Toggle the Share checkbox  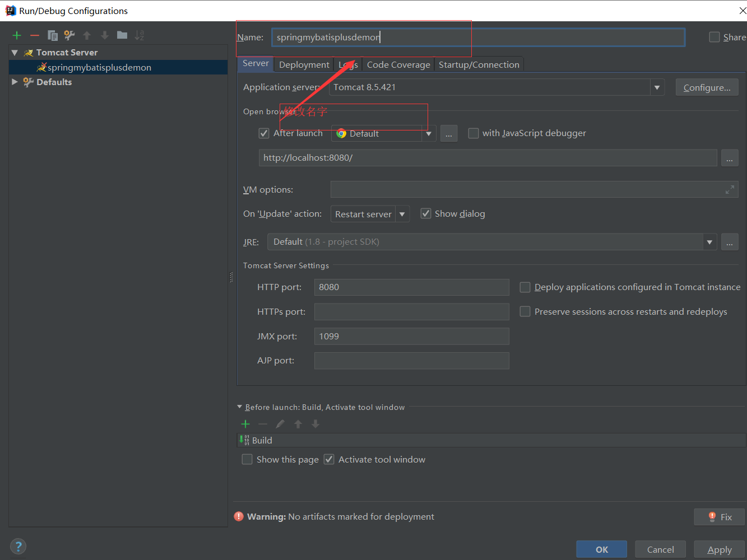point(714,37)
